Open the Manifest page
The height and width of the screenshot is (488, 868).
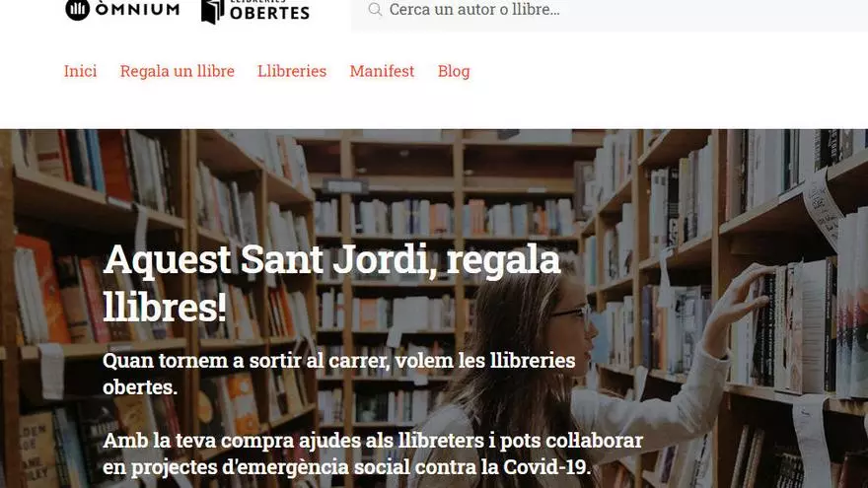[x=382, y=71]
